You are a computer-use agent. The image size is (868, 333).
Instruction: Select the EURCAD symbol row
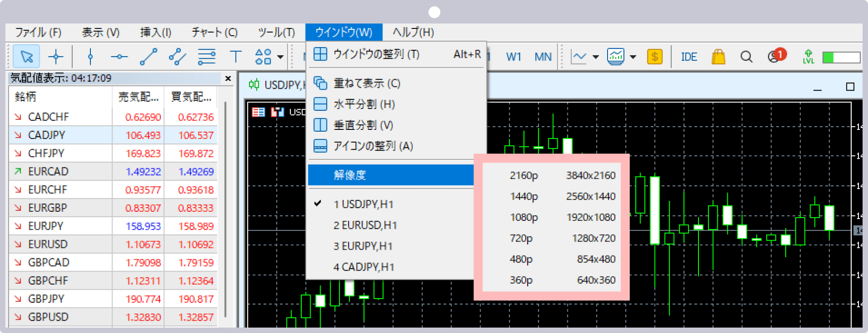pos(113,171)
